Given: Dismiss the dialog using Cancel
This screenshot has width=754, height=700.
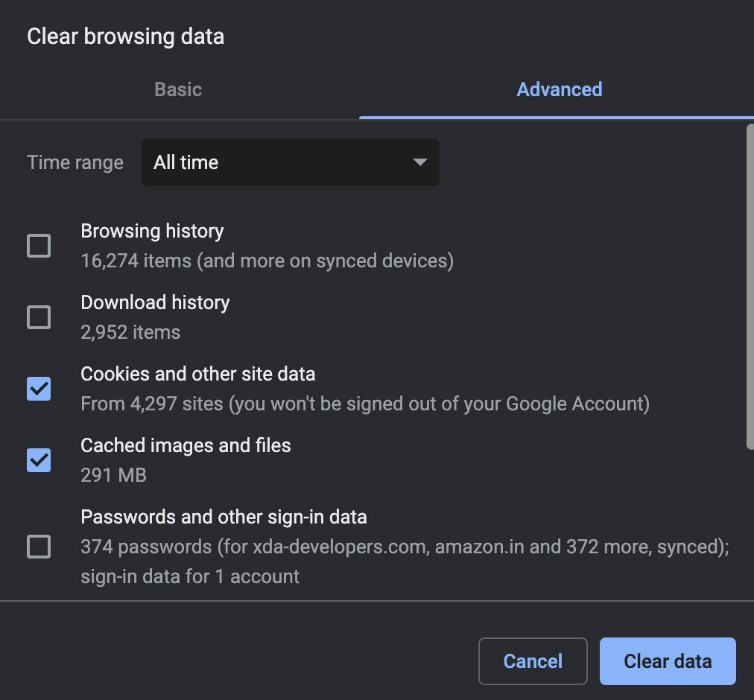Looking at the screenshot, I should 532,661.
